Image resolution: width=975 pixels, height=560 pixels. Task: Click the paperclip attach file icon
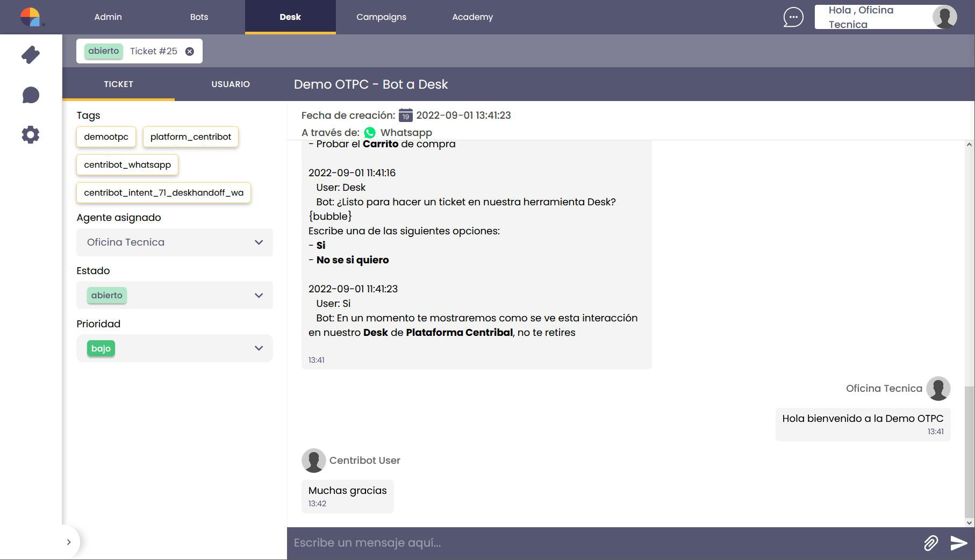pos(930,543)
